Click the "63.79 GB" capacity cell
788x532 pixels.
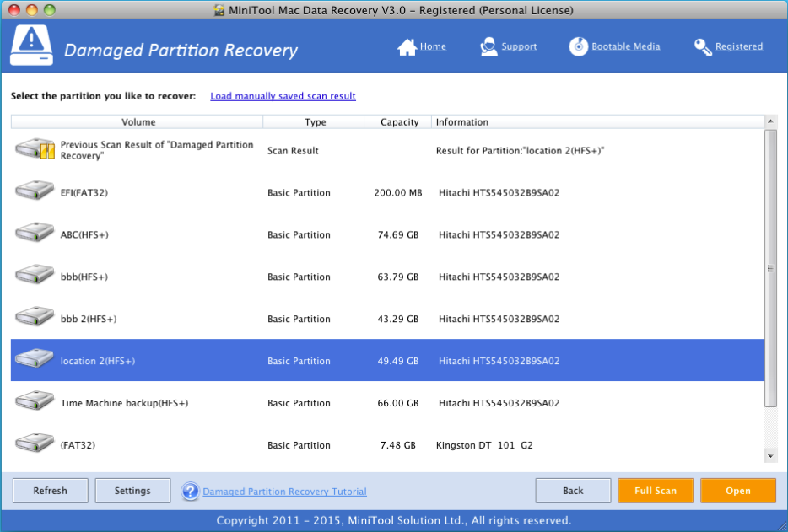point(398,277)
